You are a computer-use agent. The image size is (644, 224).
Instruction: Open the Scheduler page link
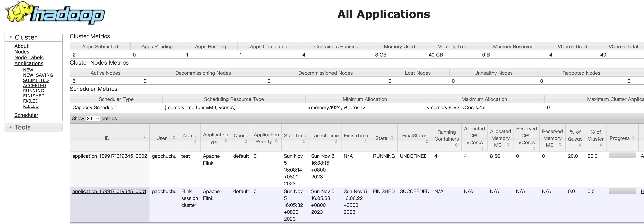(26, 115)
